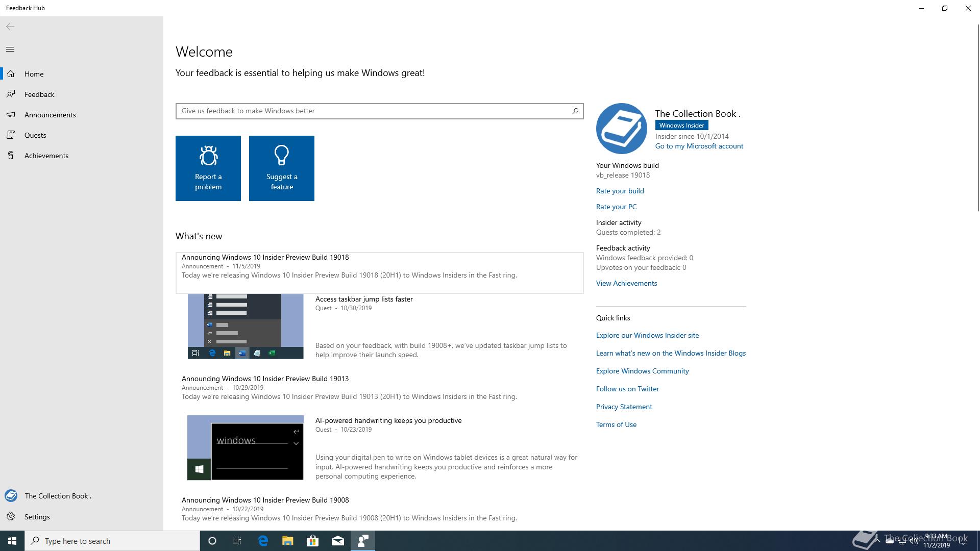The width and height of the screenshot is (980, 551).
Task: Open AI-powered handwriting quest thumbnail
Action: (246, 448)
